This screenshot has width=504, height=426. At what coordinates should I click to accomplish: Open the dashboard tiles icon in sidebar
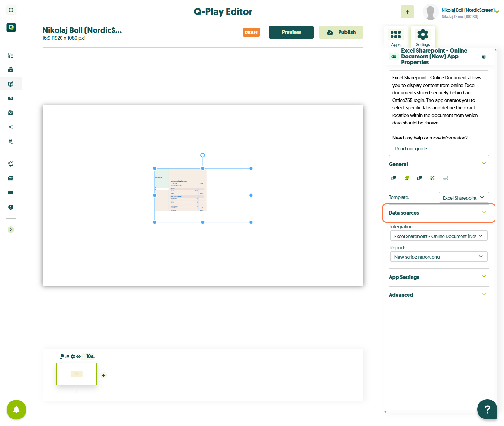[x=11, y=55]
